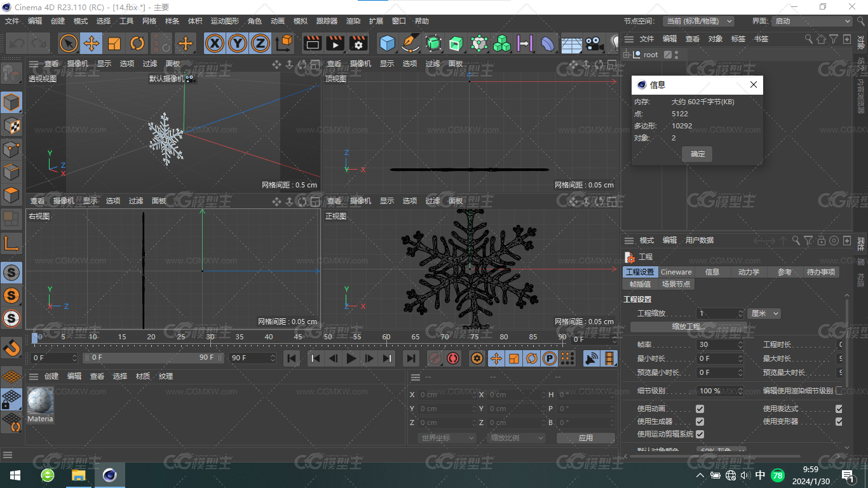Open the 运动图形 menu
This screenshot has width=868, height=488.
[x=225, y=21]
